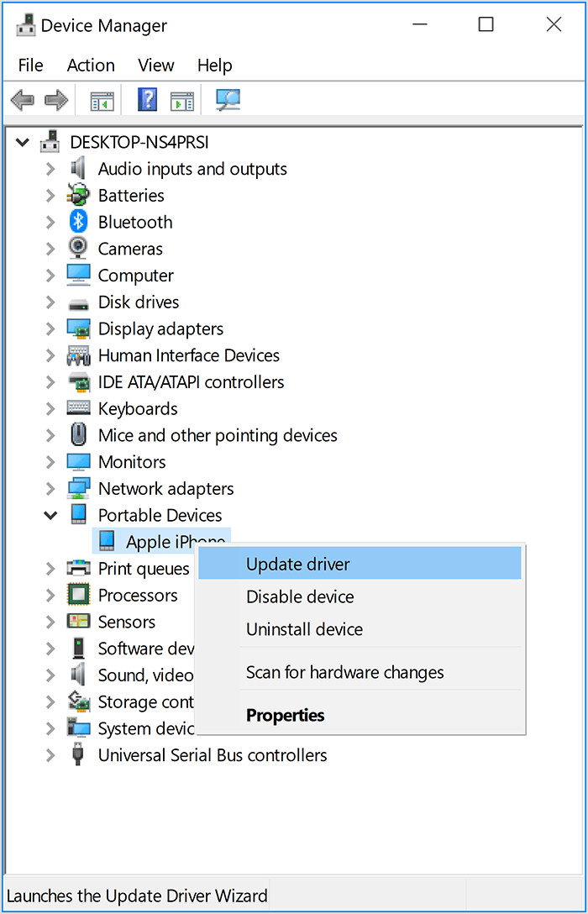
Task: Click the Show/Hide Action Pane toolbar icon
Action: coord(182,101)
